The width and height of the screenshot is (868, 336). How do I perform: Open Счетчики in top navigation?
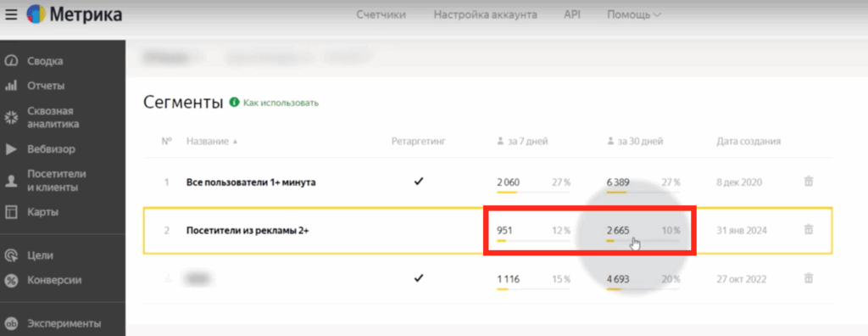click(381, 15)
